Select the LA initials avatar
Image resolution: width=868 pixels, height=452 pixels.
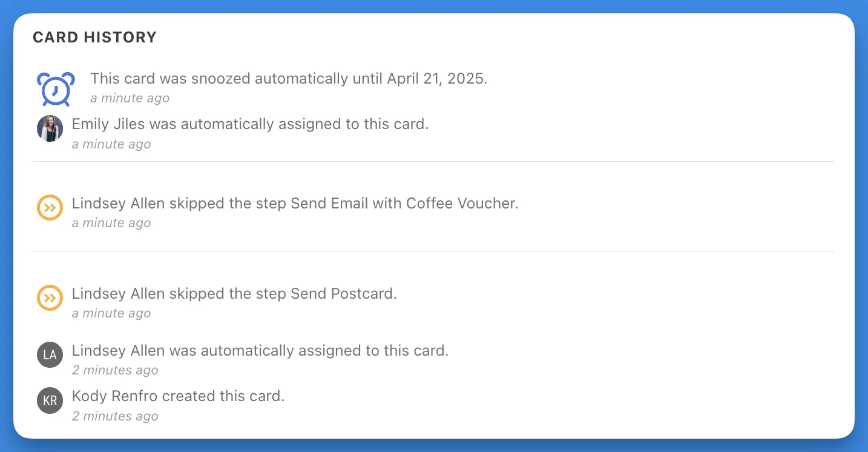click(x=50, y=355)
